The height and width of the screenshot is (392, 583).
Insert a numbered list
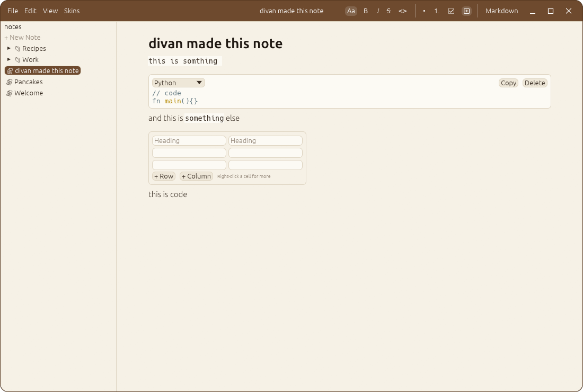coord(437,11)
